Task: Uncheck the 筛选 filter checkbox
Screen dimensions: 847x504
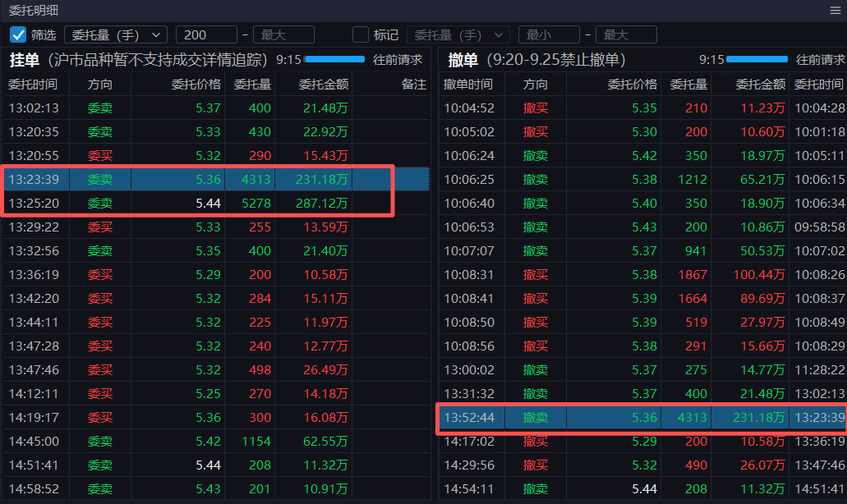Action: (18, 34)
